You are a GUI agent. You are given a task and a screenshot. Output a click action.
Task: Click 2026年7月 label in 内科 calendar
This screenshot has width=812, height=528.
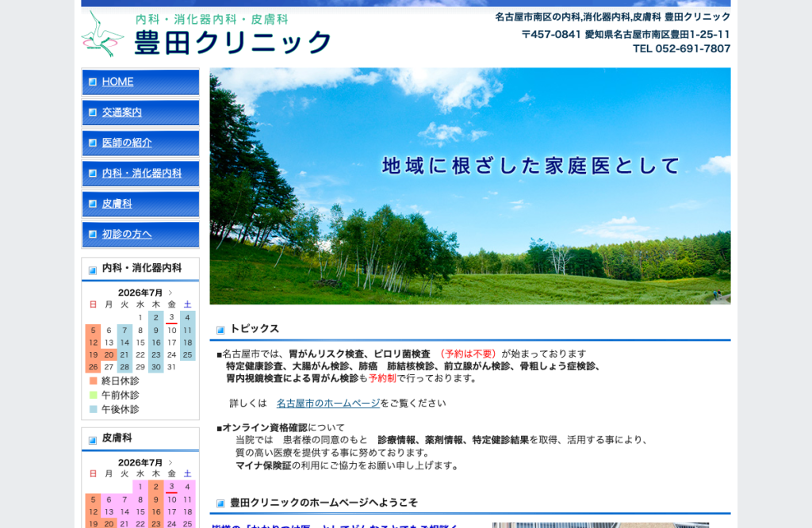pyautogui.click(x=140, y=293)
